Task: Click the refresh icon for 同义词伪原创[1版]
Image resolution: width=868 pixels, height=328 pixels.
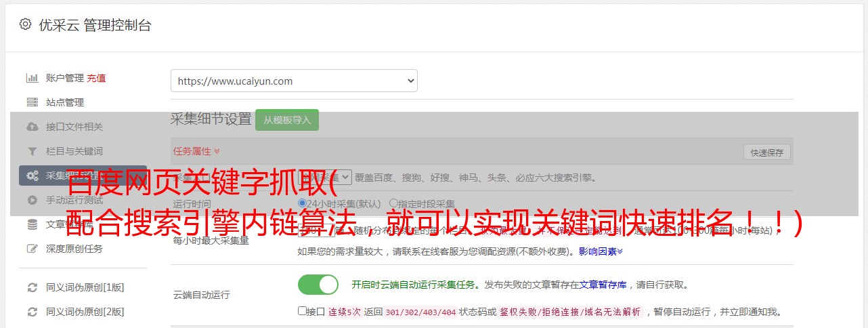Action: click(32, 287)
